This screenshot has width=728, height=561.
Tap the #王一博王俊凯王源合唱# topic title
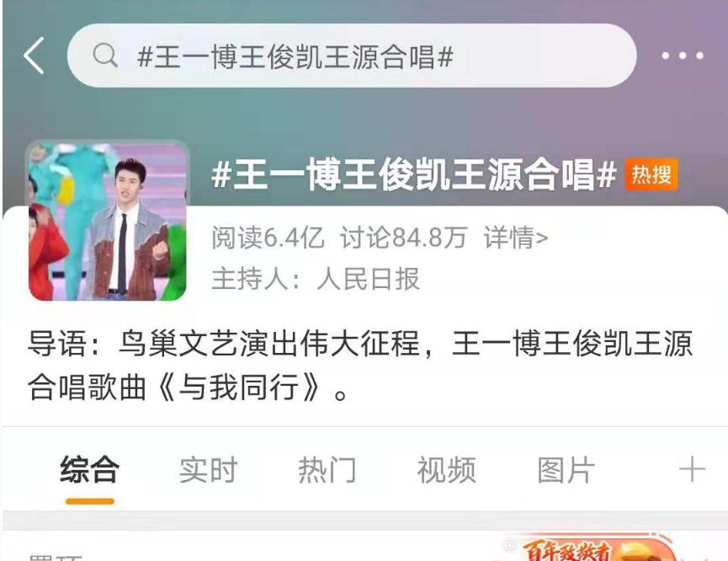tap(414, 174)
